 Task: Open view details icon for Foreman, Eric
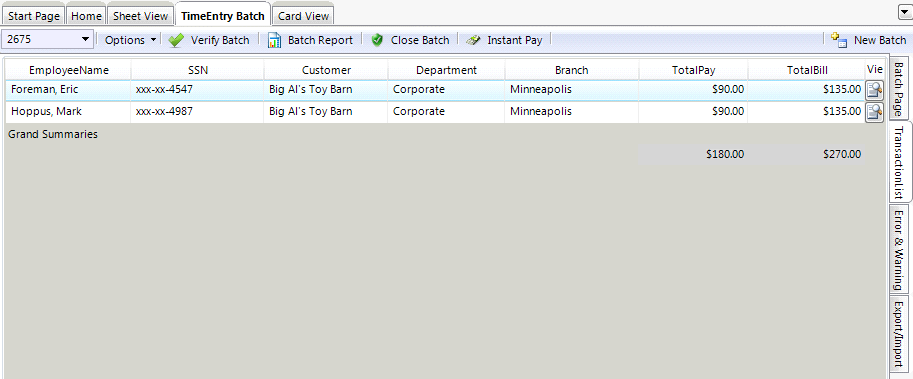874,90
